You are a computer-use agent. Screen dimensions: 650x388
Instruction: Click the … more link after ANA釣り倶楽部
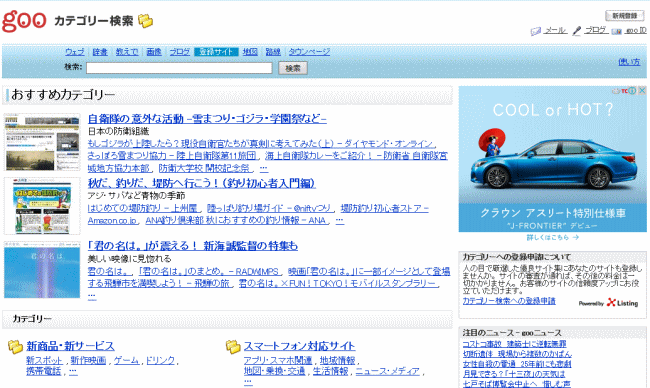[340, 221]
